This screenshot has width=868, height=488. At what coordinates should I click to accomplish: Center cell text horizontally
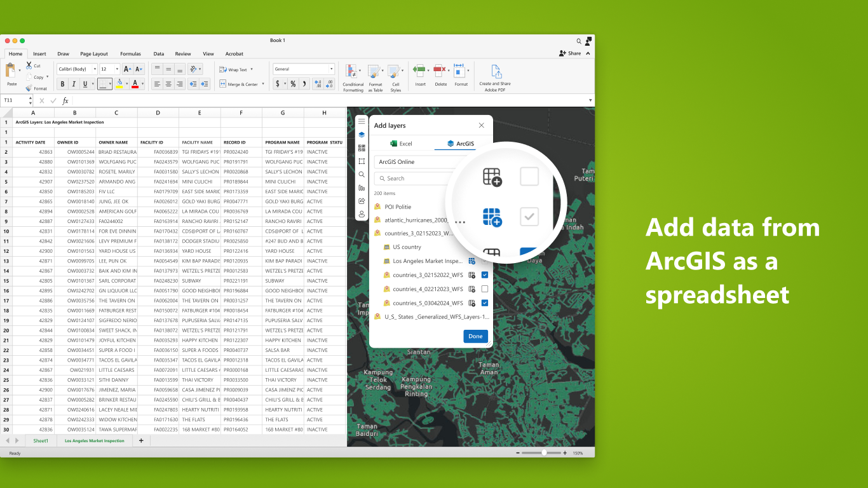pos(168,84)
